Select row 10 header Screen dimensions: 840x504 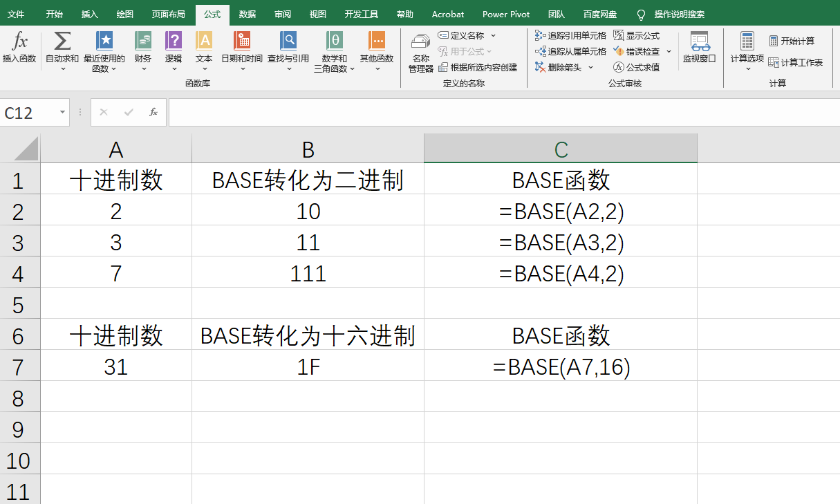point(20,460)
